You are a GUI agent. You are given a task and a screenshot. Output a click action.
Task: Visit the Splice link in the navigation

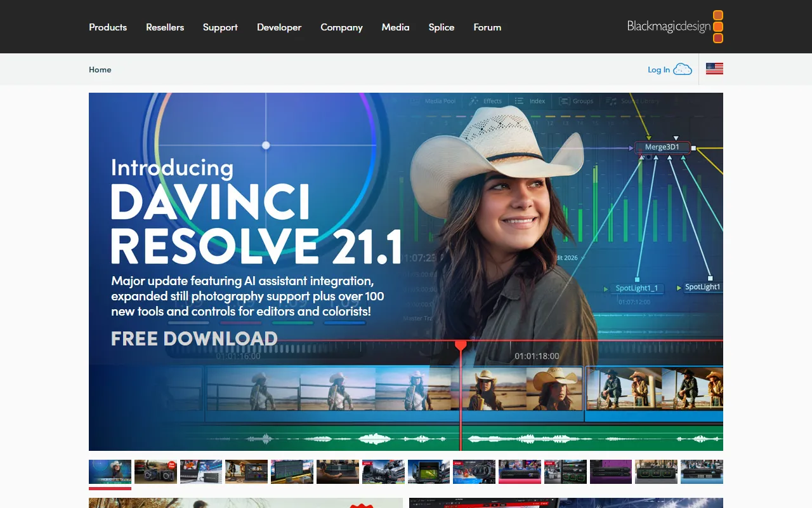point(442,27)
